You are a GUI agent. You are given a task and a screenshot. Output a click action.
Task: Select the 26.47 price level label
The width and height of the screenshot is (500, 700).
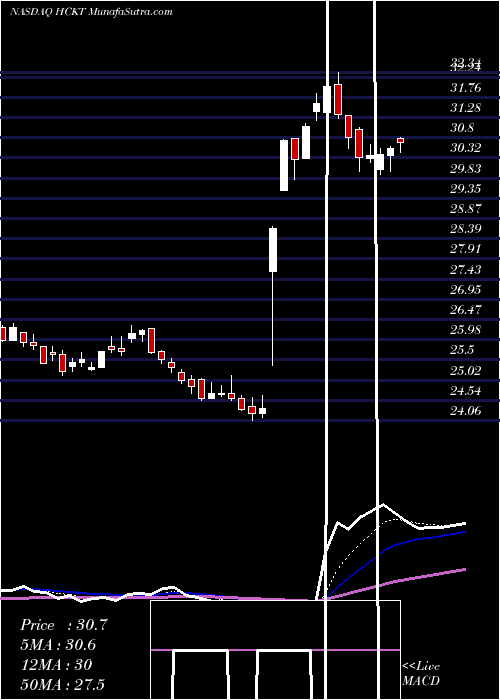(466, 309)
